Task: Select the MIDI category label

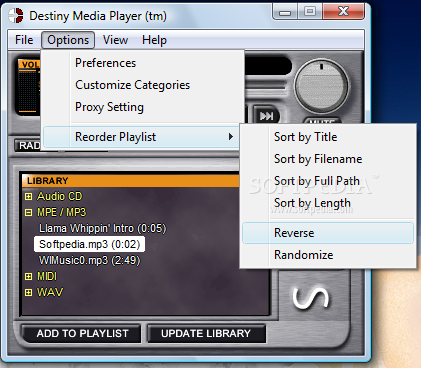Action: pos(47,276)
